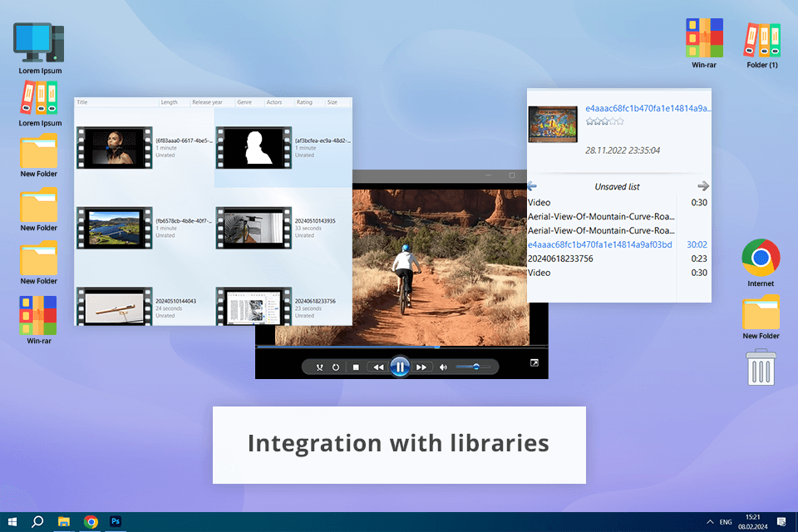Click duration 30:02 in playlist

[697, 245]
